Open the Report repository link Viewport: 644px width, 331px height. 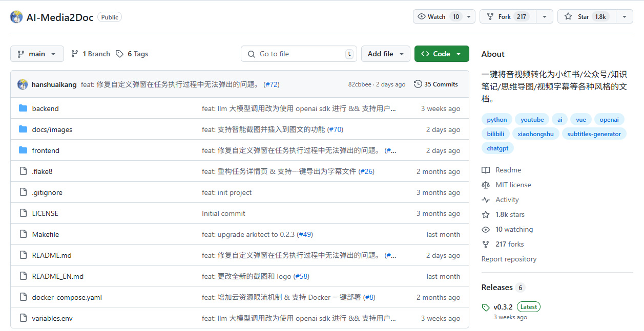(509, 259)
